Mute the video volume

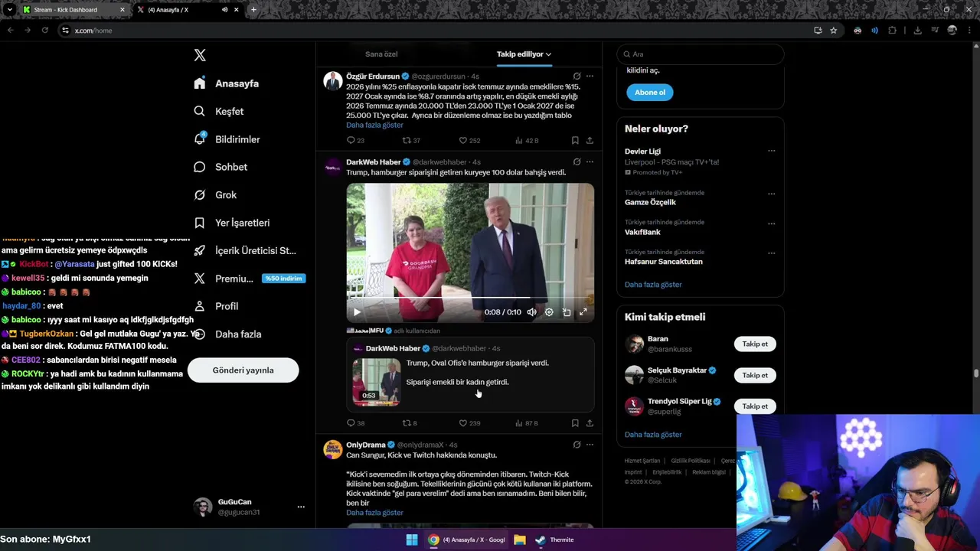[x=531, y=312]
